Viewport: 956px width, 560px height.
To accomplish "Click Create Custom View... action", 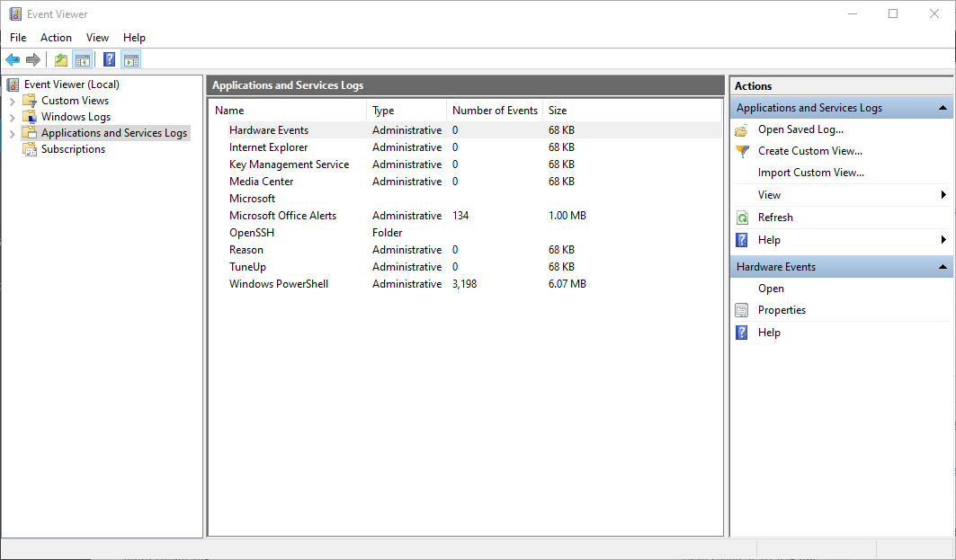I will tap(810, 151).
